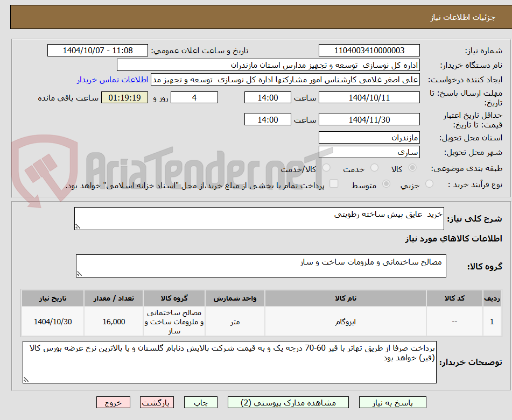Grab resize handle of توضیحات خریدار box
This screenshot has width=512, height=420.
point(26,380)
